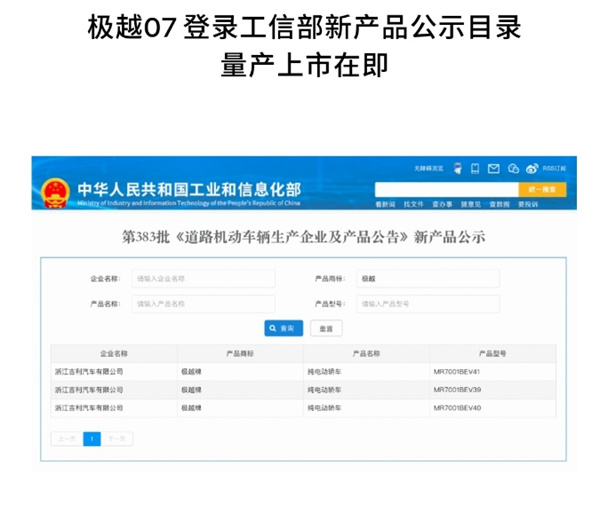Click 浙江吉利汽车有限公司 in the MR7001BEV39 row
The height and width of the screenshot is (512, 600).
coord(89,390)
